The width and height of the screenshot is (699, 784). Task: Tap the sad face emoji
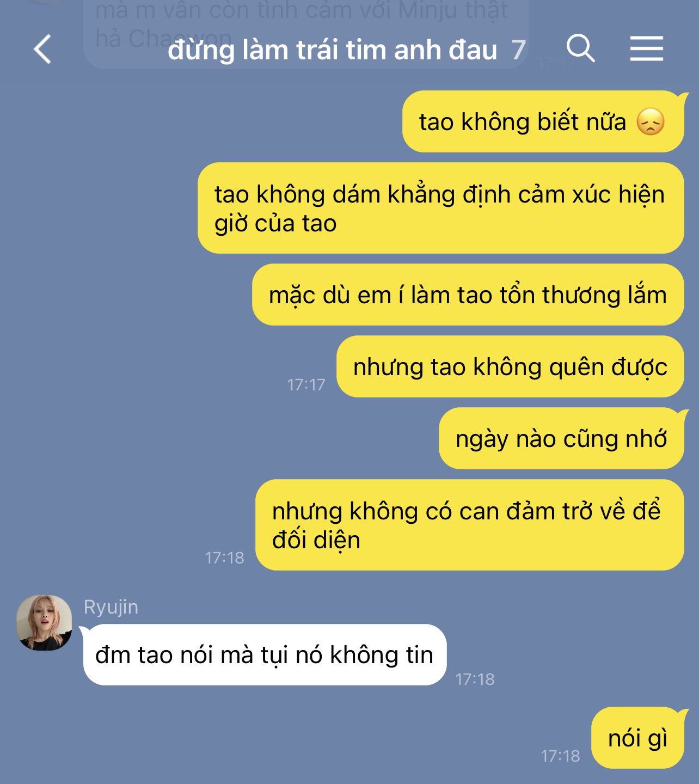(x=651, y=122)
